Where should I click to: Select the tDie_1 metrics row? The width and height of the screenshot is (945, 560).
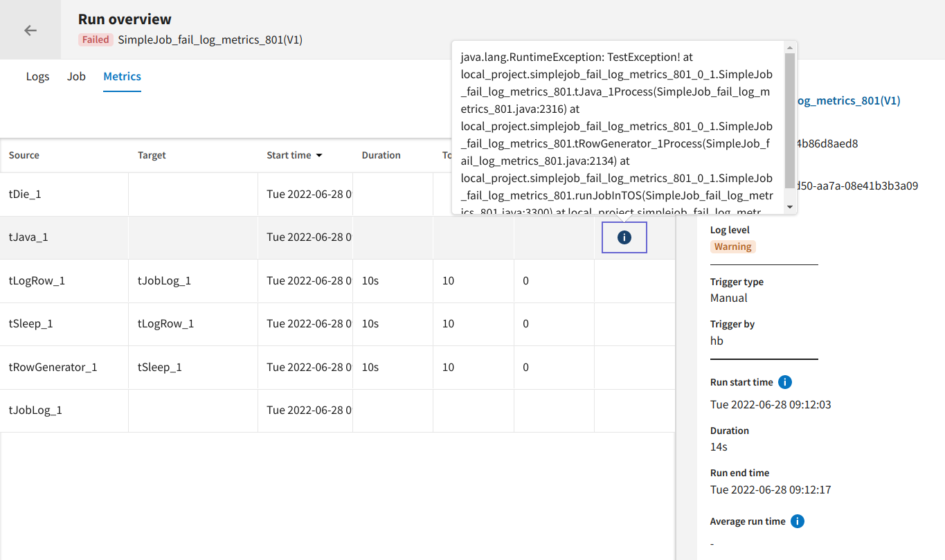pyautogui.click(x=25, y=194)
